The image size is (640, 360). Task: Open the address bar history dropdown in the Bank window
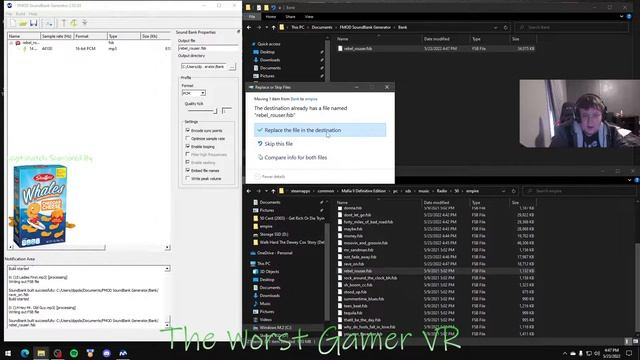point(496,27)
